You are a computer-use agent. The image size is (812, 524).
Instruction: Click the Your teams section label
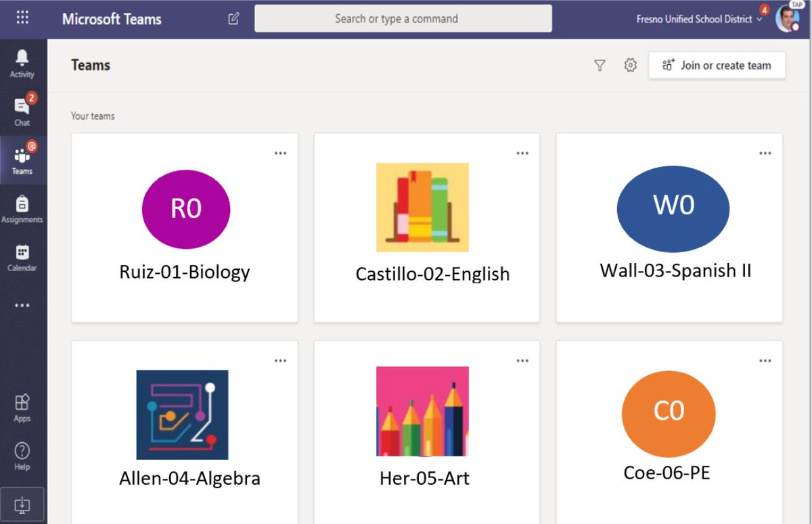[x=93, y=116]
